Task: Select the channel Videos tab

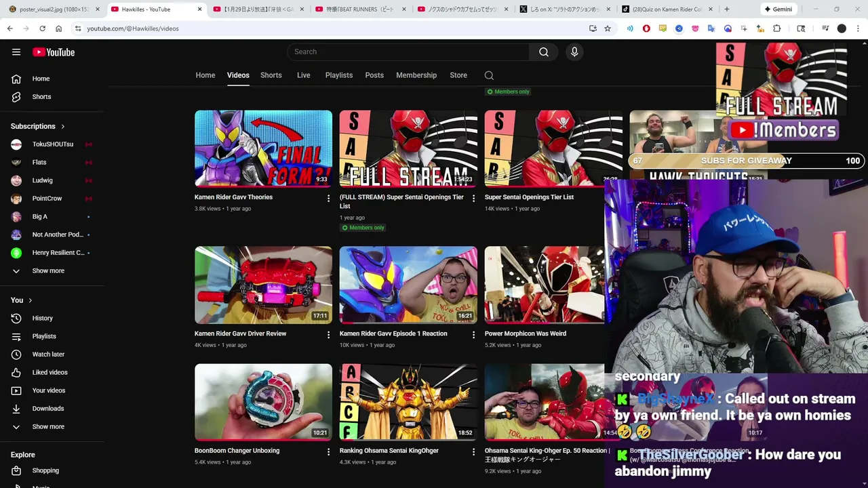Action: point(238,75)
